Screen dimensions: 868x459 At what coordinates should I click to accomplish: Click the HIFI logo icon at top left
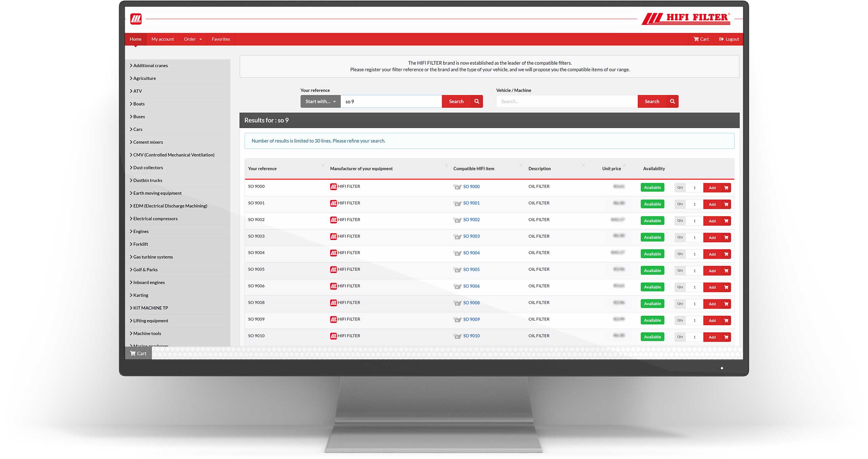(x=136, y=19)
